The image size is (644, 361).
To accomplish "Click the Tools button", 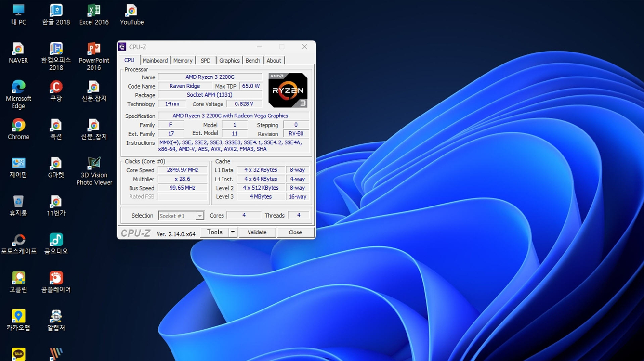I will coord(215,232).
